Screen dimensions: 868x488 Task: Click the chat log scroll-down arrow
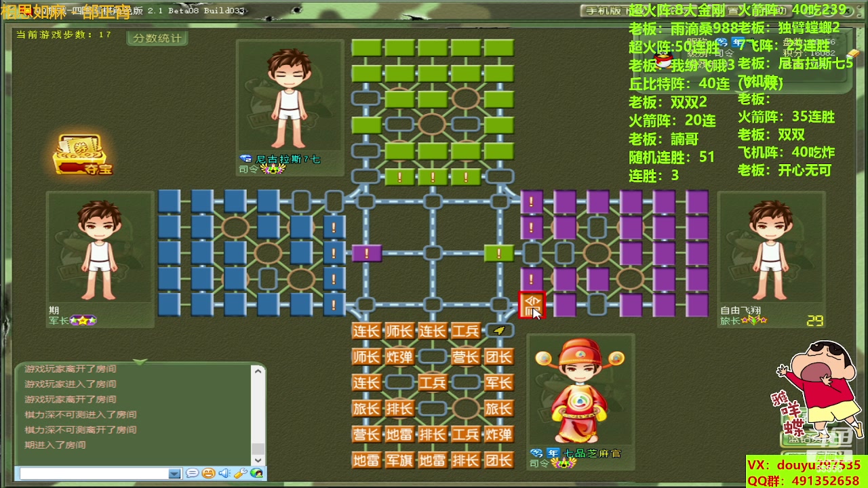[x=258, y=460]
